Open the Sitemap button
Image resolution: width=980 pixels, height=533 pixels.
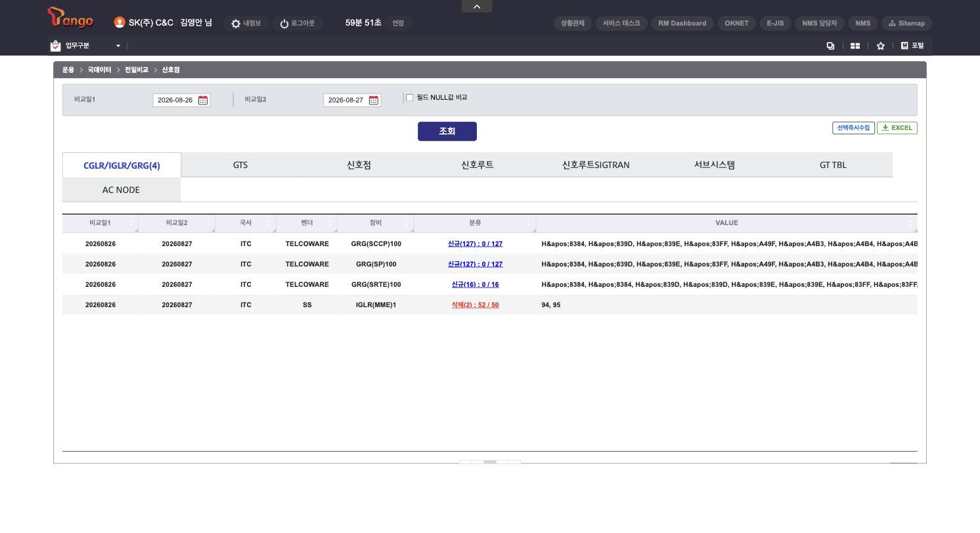click(x=906, y=23)
